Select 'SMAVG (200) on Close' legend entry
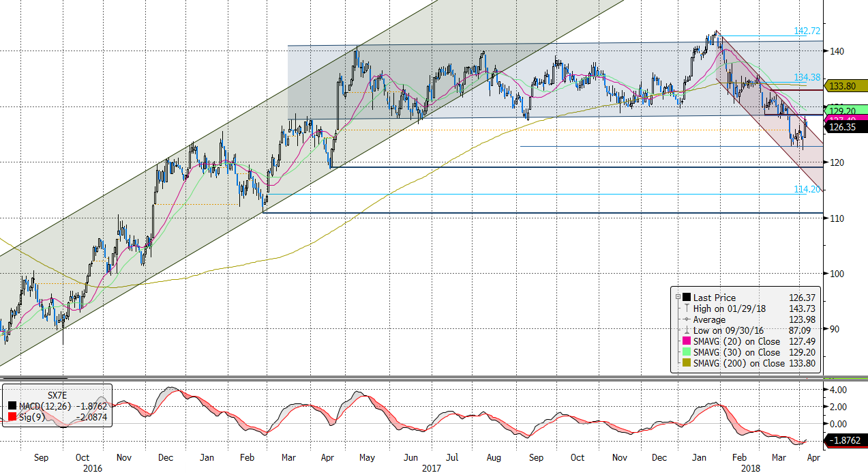Viewport: 868px width, 473px height. (x=739, y=363)
